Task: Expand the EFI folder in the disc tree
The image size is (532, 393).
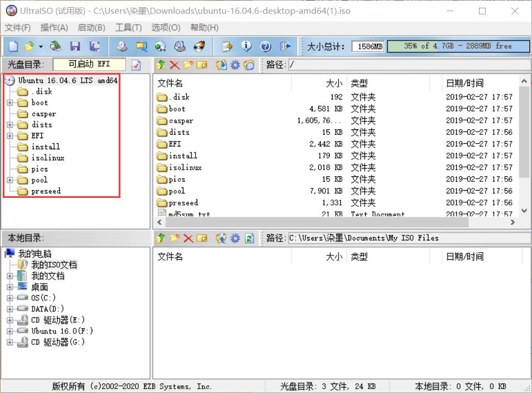Action: [10, 136]
